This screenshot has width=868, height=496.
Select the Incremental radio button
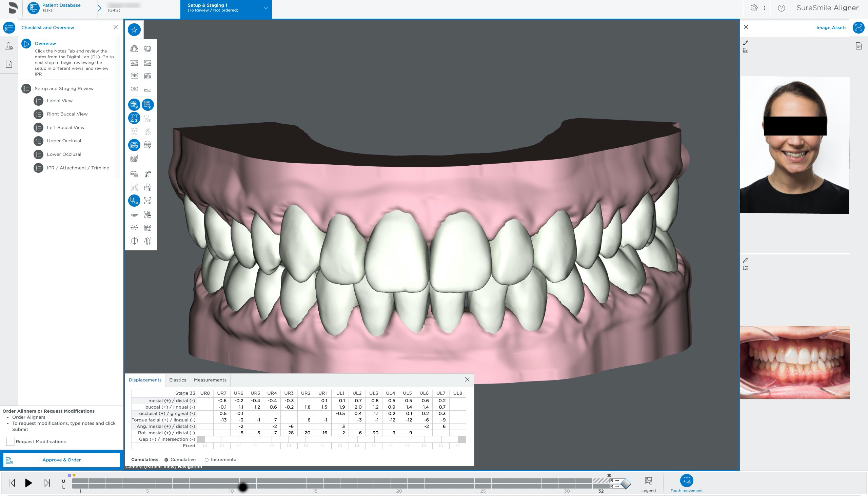(206, 459)
